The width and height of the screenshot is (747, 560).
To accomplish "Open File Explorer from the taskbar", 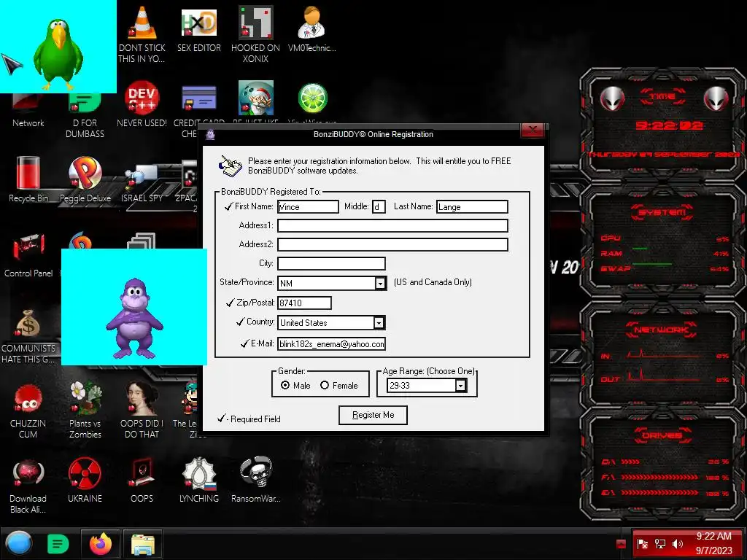I will click(x=142, y=544).
